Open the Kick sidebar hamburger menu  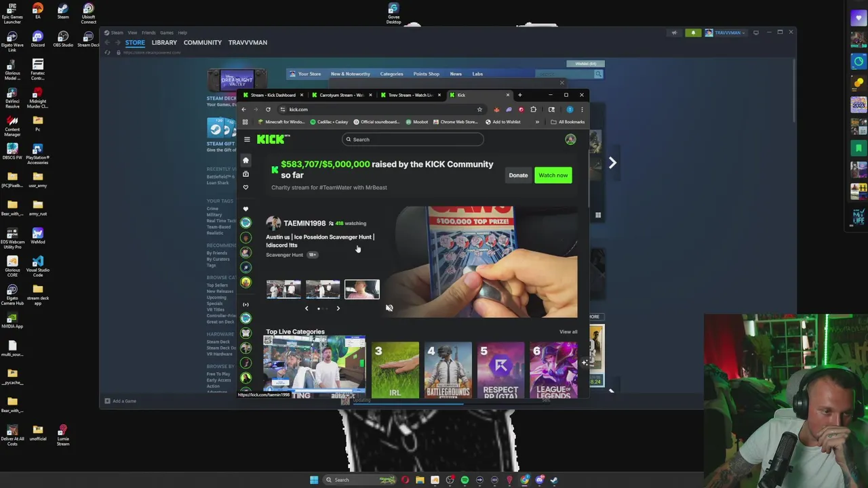point(247,140)
